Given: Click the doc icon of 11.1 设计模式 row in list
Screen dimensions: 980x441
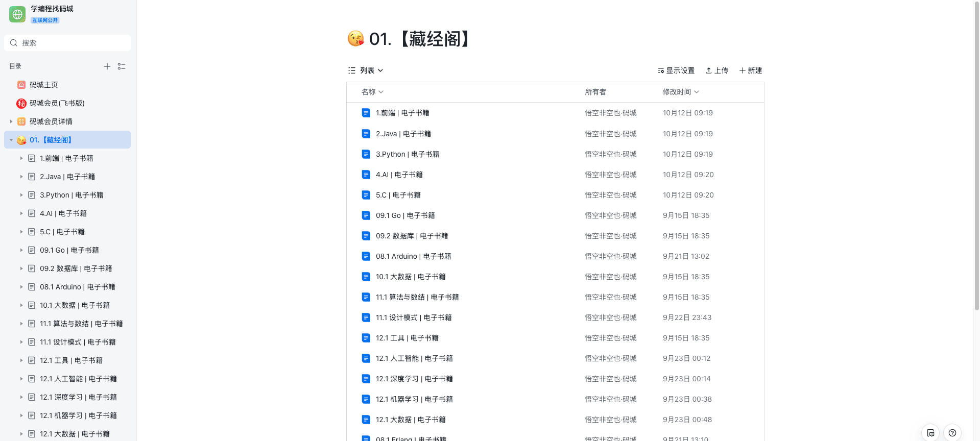Looking at the screenshot, I should coord(366,317).
